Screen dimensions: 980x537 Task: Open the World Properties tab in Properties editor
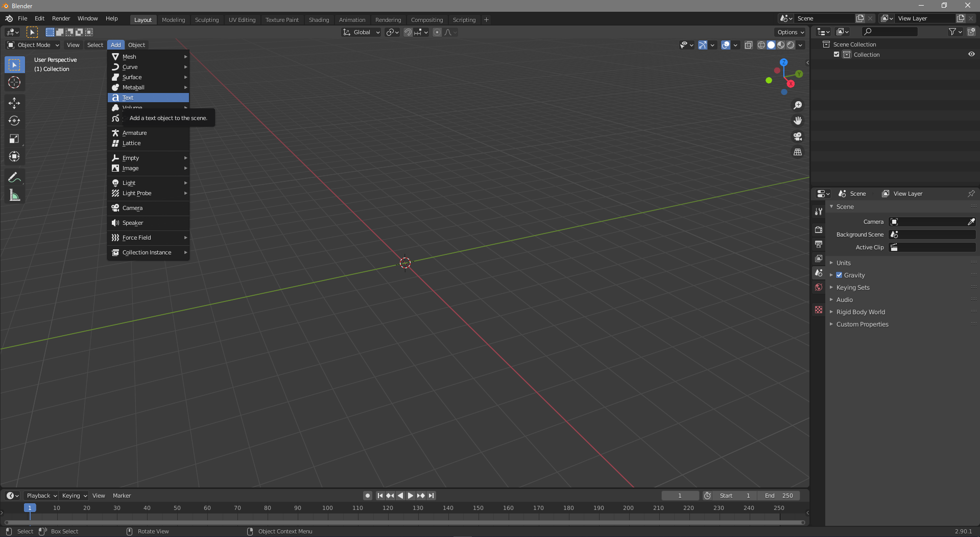818,287
